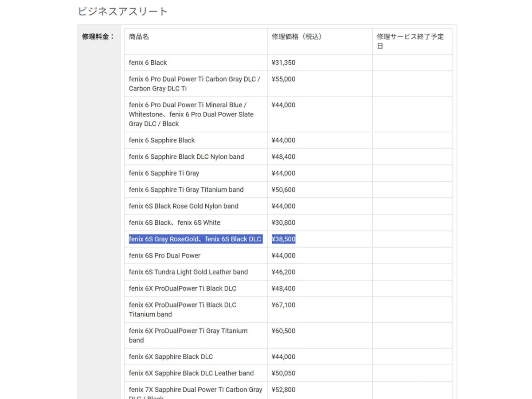Click the 修理料金 label
532x399 pixels.
pos(98,37)
